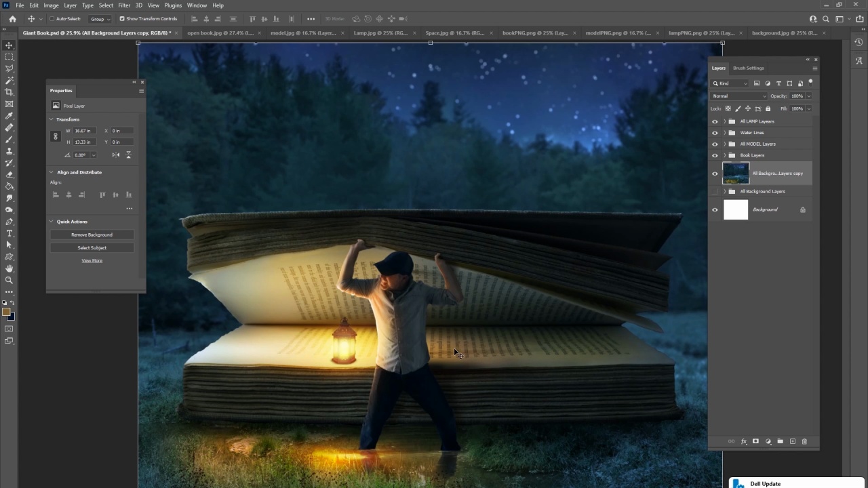Image resolution: width=868 pixels, height=488 pixels.
Task: Open the Normal blend mode dropdown
Action: 738,96
